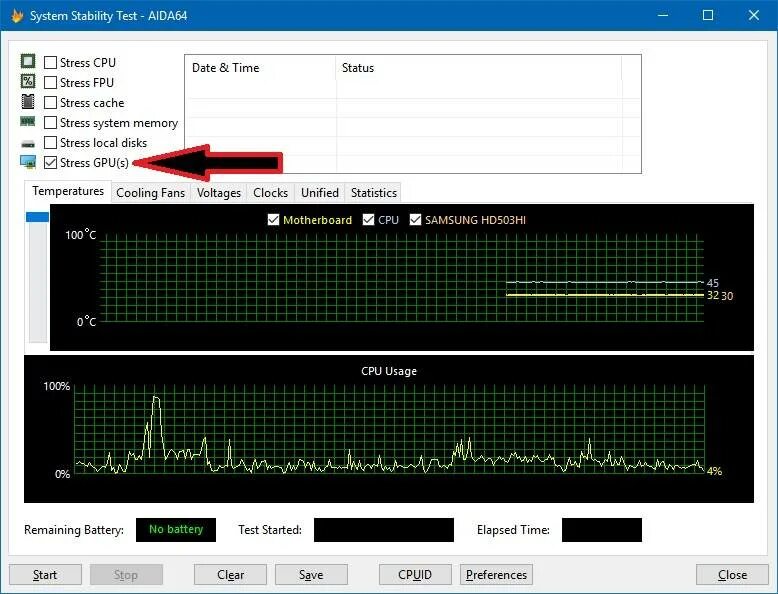
Task: Start the stability test
Action: coord(45,575)
